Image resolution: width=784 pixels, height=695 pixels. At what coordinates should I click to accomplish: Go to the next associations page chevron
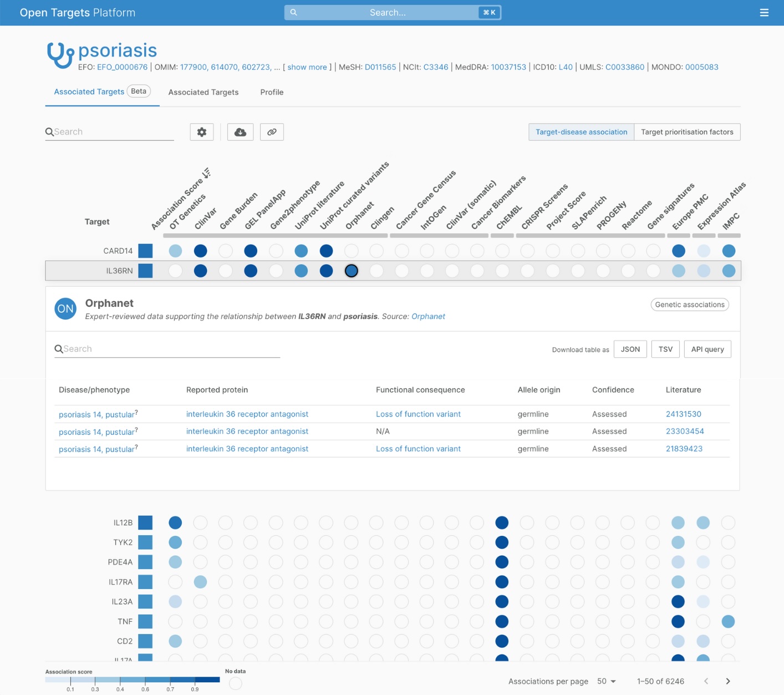coord(728,681)
